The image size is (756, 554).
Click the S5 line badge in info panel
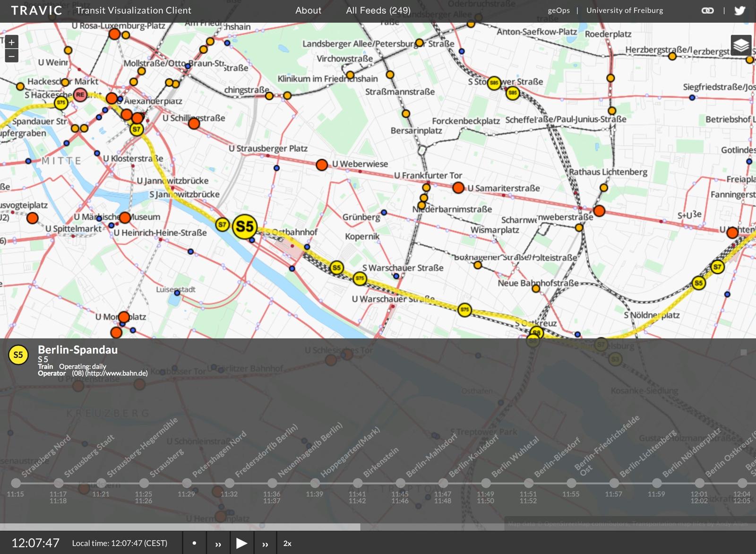(x=18, y=355)
